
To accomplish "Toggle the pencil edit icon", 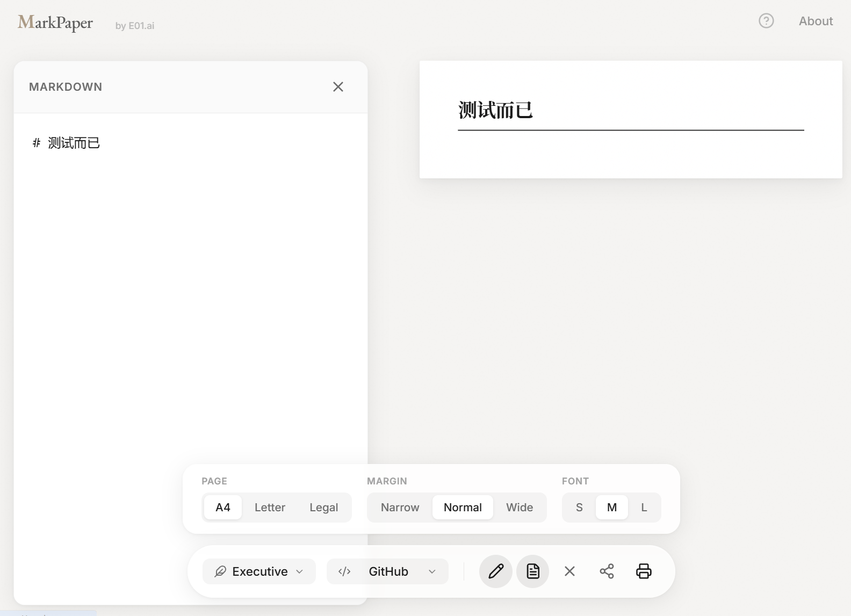I will click(495, 571).
